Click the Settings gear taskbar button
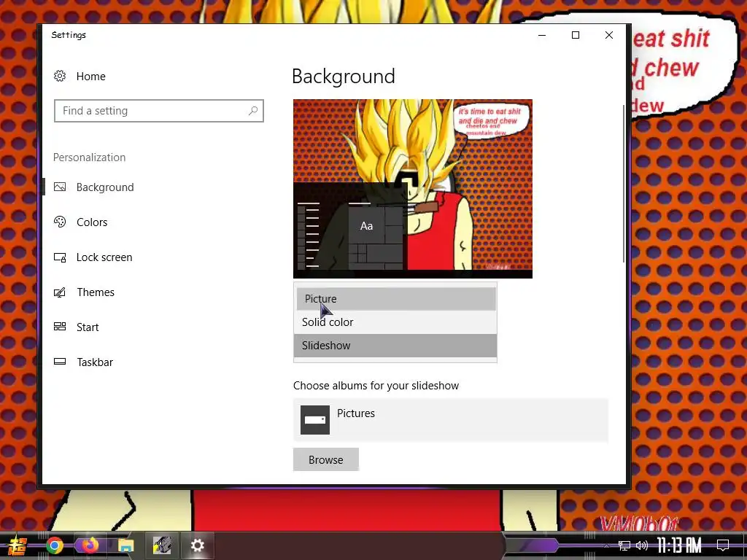The height and width of the screenshot is (560, 747). pos(197,545)
